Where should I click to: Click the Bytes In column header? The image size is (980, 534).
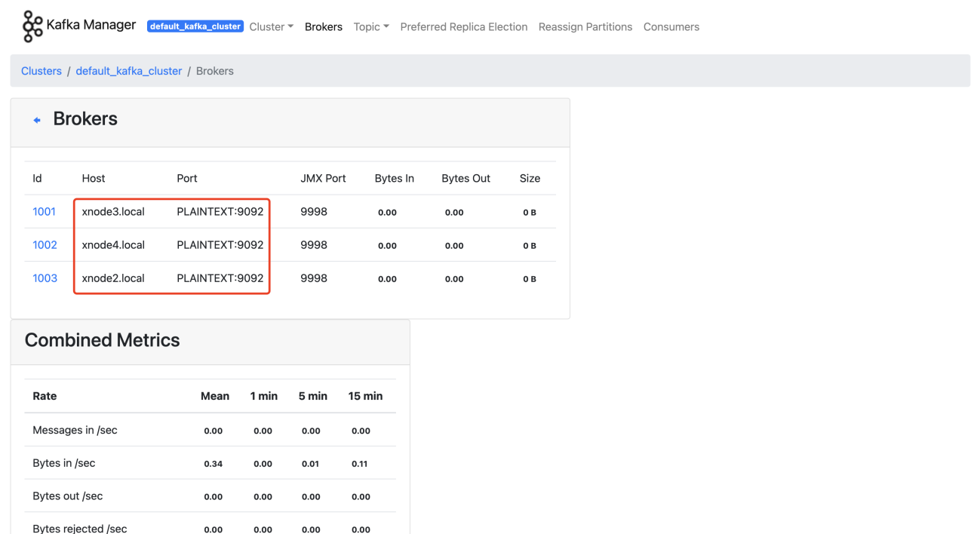(395, 179)
